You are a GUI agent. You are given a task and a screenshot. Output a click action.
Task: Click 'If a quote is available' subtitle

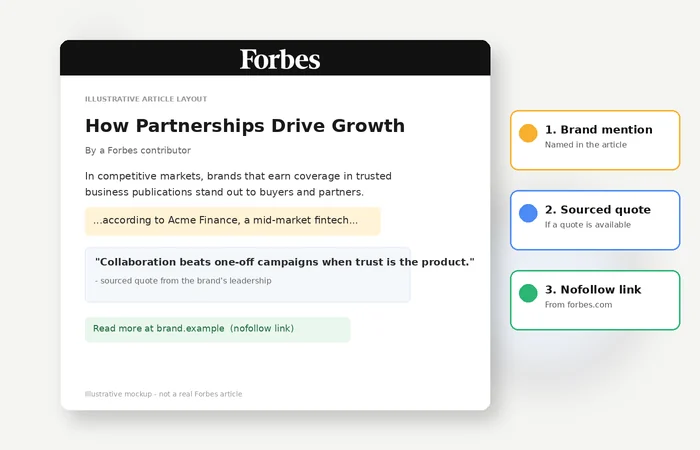click(588, 225)
